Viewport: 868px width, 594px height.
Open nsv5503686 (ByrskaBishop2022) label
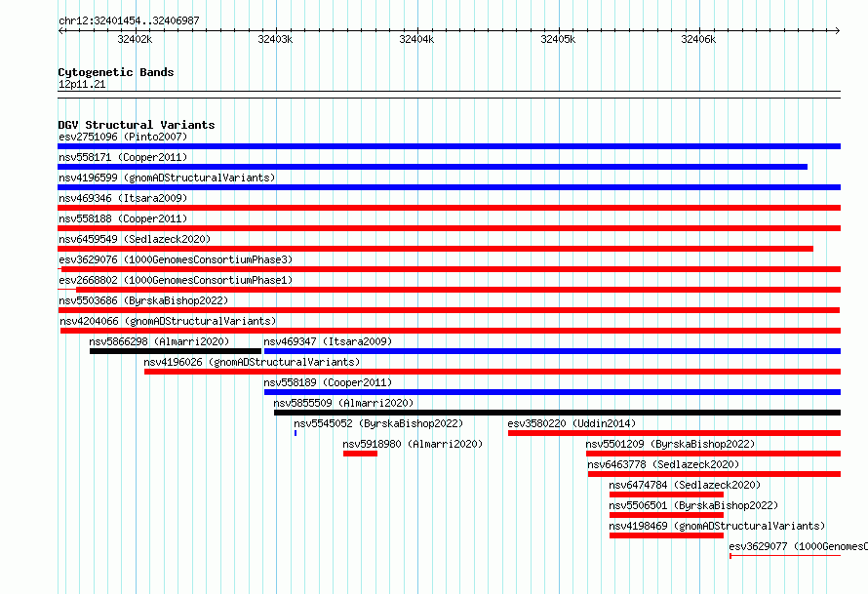click(x=143, y=300)
